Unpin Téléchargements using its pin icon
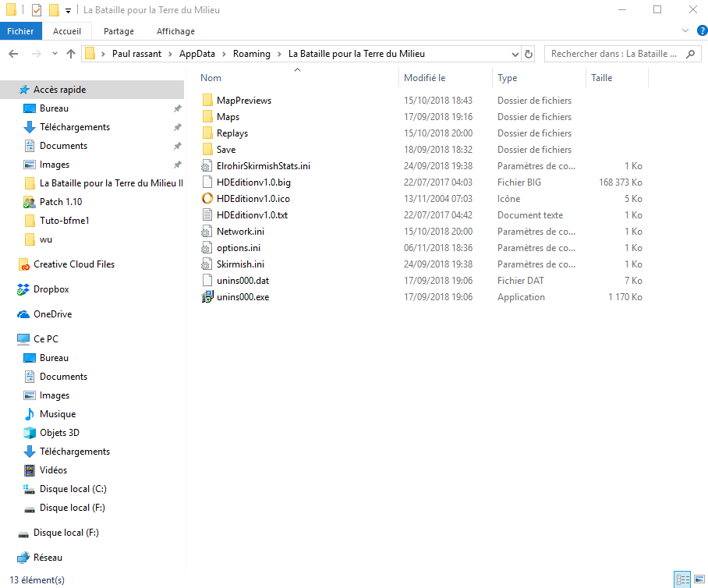This screenshot has width=708, height=588. pos(178,127)
